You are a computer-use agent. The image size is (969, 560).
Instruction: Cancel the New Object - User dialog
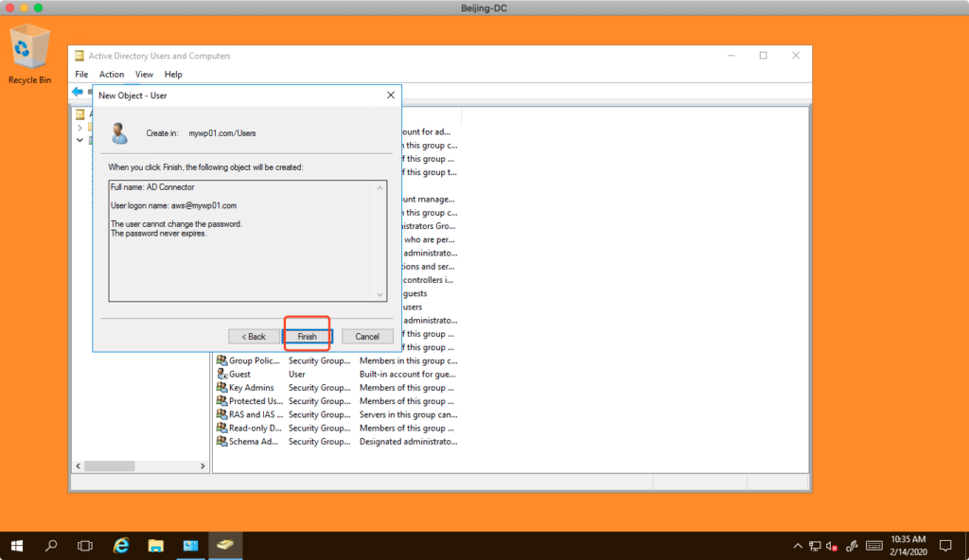click(x=366, y=337)
